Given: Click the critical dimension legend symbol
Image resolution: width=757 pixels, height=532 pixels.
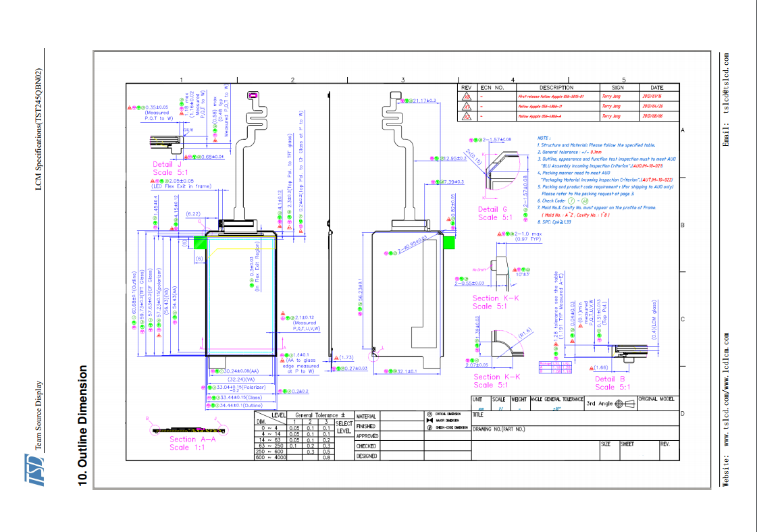Looking at the screenshot, I should coord(430,413).
